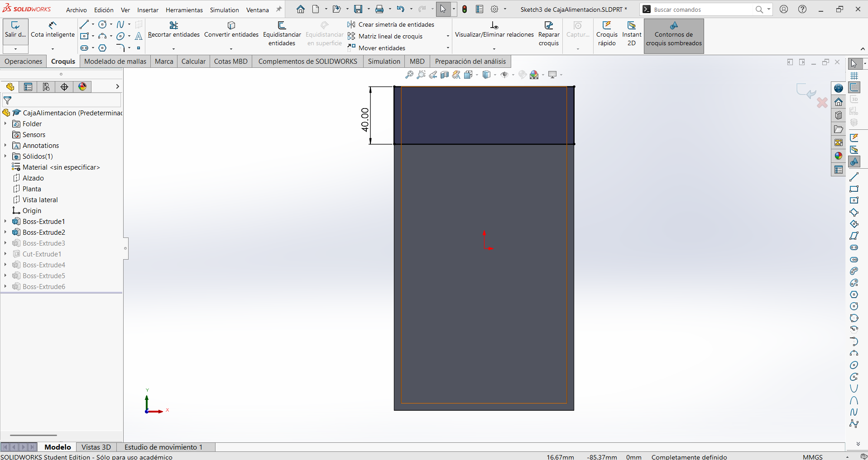Choose Equidistanciar entidades offset tool
Viewport: 868px width, 460px height.
pos(282,34)
